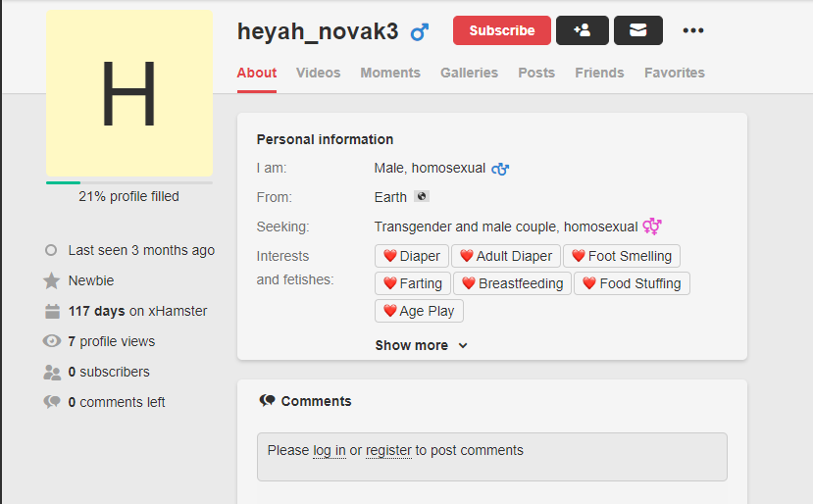Select the Adult Diaper interest tag

click(506, 256)
